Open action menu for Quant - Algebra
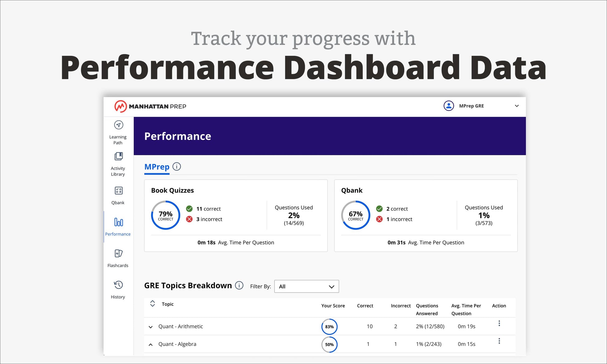Image resolution: width=607 pixels, height=364 pixels. (499, 341)
